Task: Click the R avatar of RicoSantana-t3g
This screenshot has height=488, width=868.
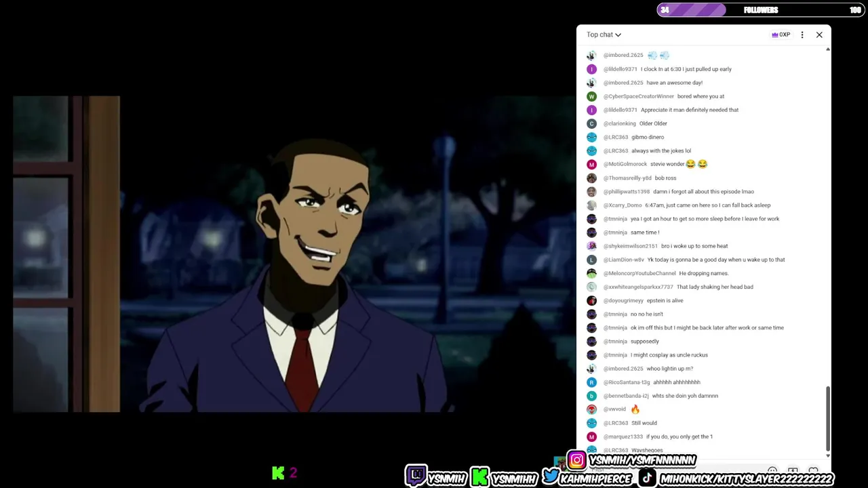Action: 591,382
